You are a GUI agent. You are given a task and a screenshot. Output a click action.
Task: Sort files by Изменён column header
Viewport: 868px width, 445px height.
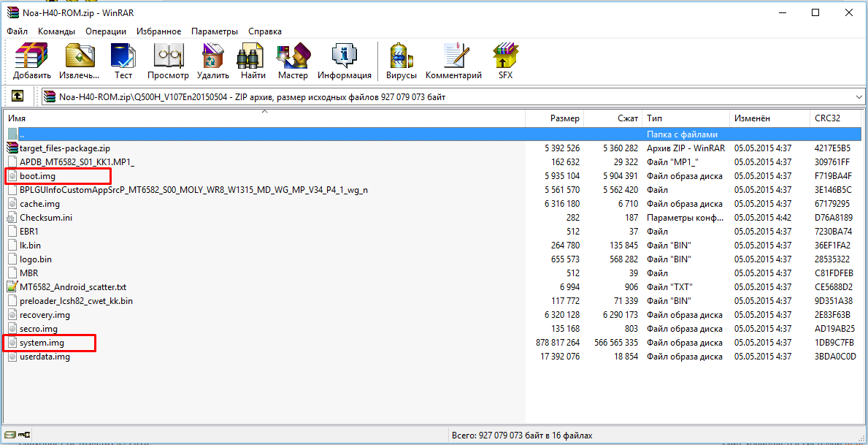pos(770,118)
